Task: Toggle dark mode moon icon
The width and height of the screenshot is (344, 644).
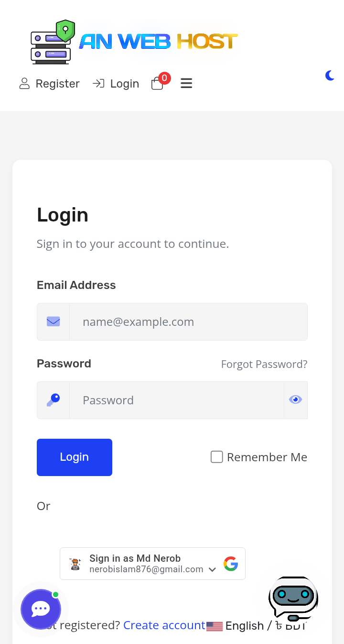Action: tap(330, 76)
